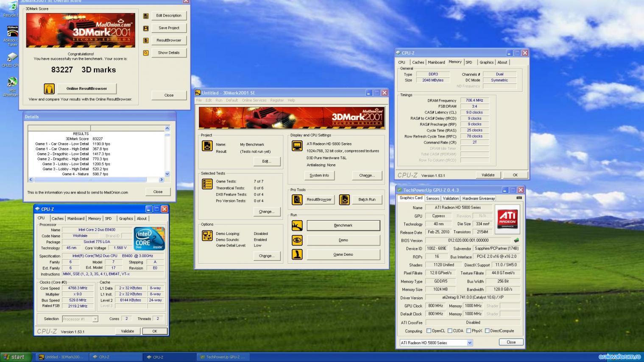Click the Windows Start button

[16, 357]
